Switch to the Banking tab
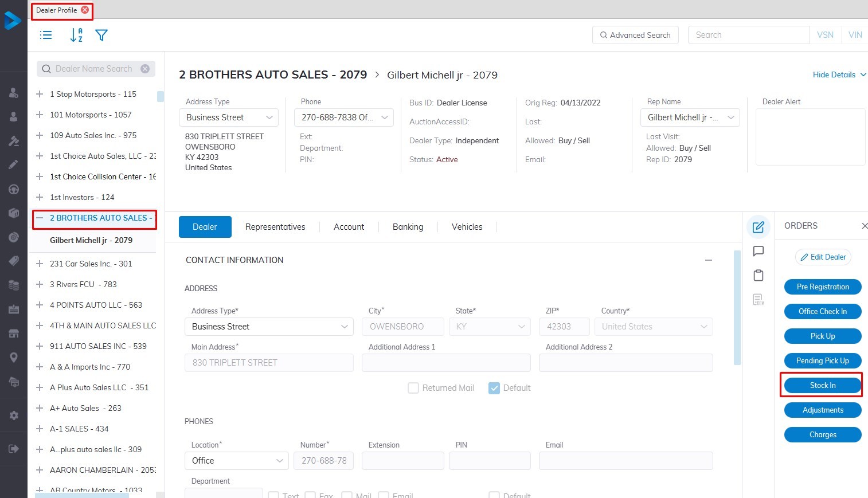Viewport: 868px width, 498px height. [408, 227]
